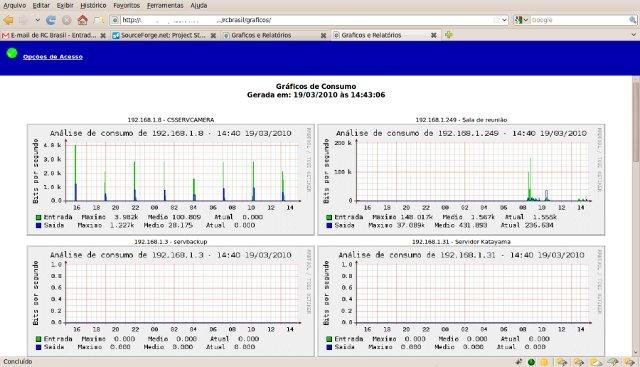Click the Concluído status bar text
The width and height of the screenshot is (640, 367).
(18, 362)
